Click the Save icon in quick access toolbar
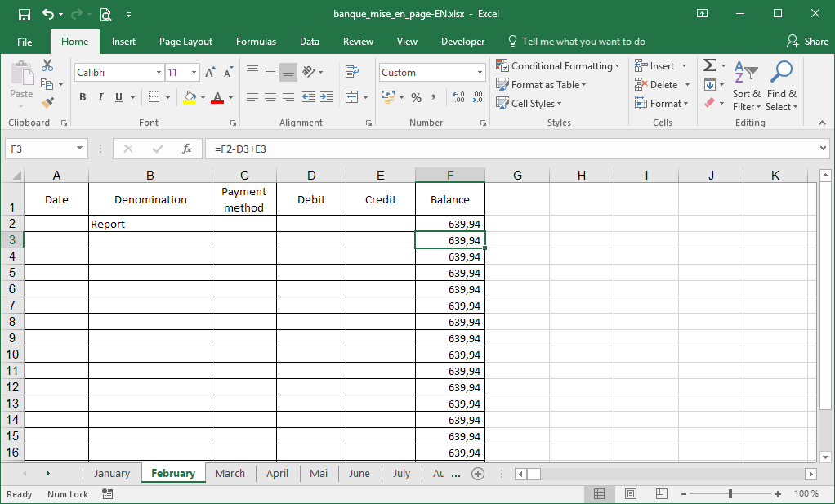This screenshot has height=504, width=835. pyautogui.click(x=25, y=14)
